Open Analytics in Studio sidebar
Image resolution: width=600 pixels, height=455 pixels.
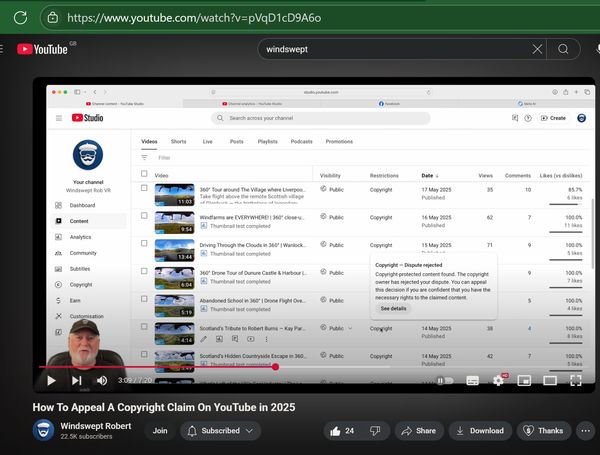(x=80, y=237)
